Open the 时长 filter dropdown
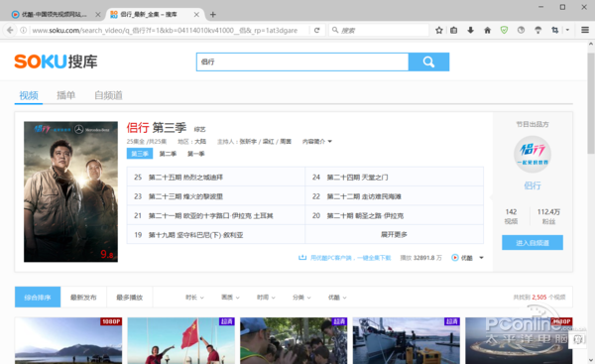This screenshot has height=364, width=595. tap(194, 298)
